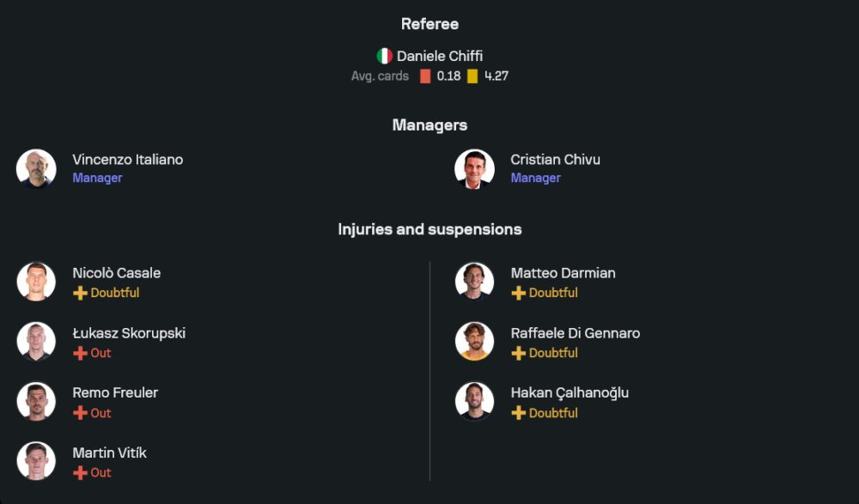Open referee Daniele Chiffi's profile
The image size is (859, 504).
pyautogui.click(x=439, y=56)
